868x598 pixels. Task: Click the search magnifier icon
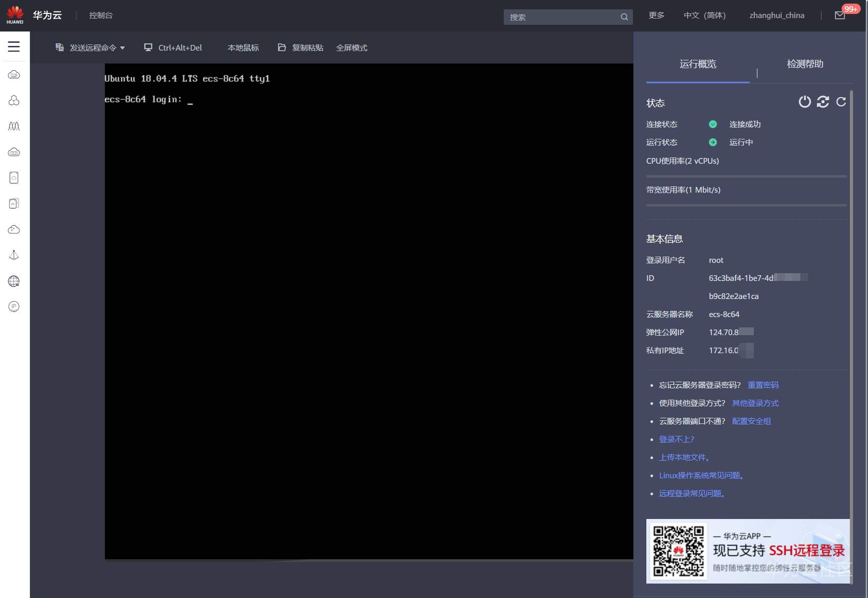click(x=624, y=17)
